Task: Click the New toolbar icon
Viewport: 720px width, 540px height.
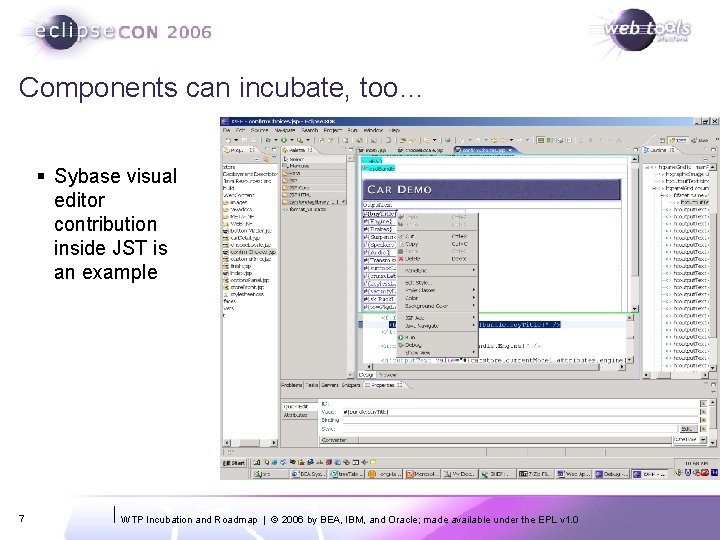Action: click(x=228, y=140)
